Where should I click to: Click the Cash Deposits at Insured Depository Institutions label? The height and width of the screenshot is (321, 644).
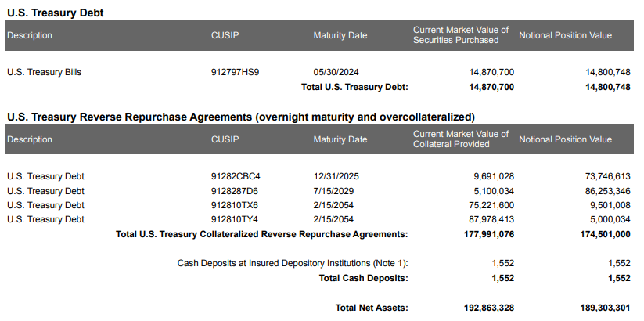(293, 263)
